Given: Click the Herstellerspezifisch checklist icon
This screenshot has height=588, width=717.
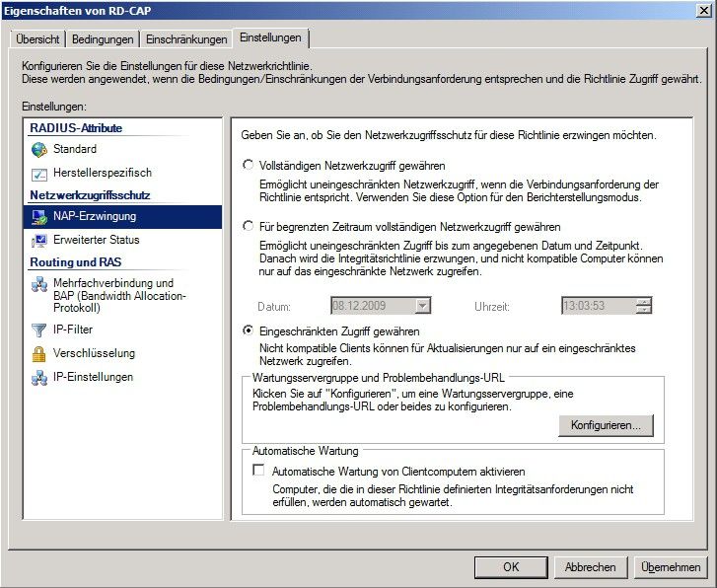Looking at the screenshot, I should point(39,174).
